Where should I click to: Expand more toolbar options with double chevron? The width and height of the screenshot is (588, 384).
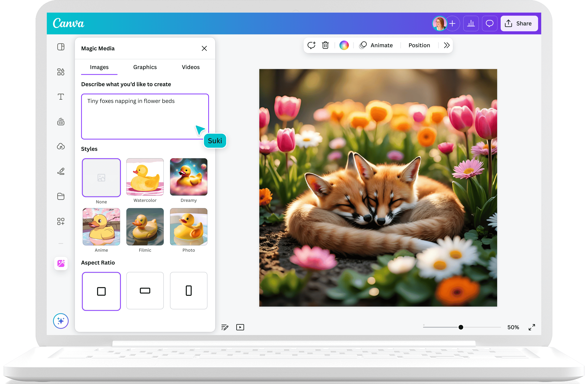[x=446, y=45]
